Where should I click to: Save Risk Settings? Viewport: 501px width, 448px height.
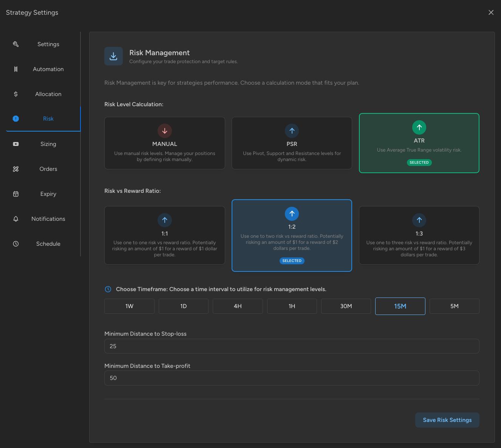(447, 420)
